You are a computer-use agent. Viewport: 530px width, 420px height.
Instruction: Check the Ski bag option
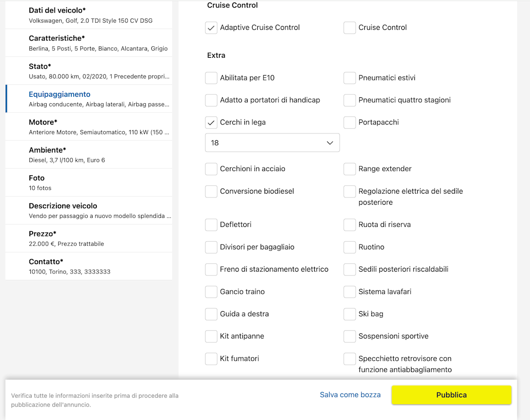(x=350, y=314)
